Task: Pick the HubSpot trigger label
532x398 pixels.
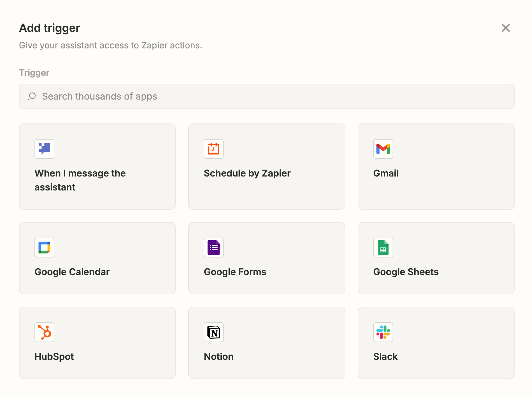Action: pos(54,357)
